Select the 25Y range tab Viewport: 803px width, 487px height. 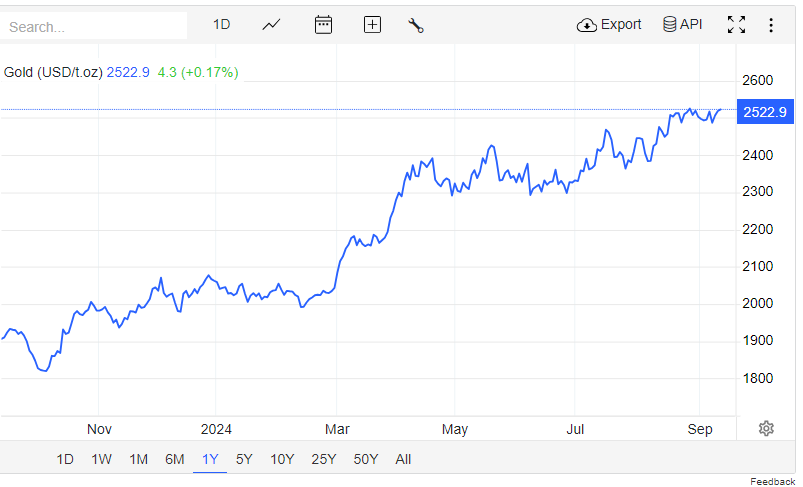coord(324,459)
